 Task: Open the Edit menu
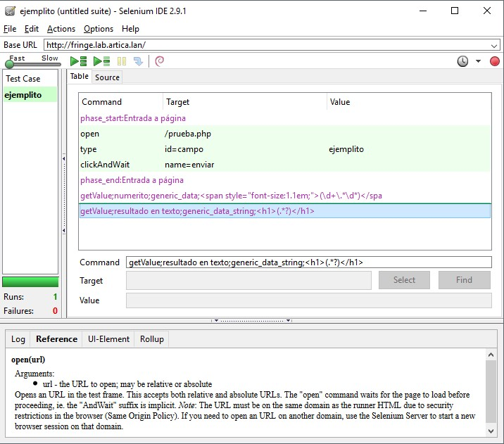tap(32, 29)
